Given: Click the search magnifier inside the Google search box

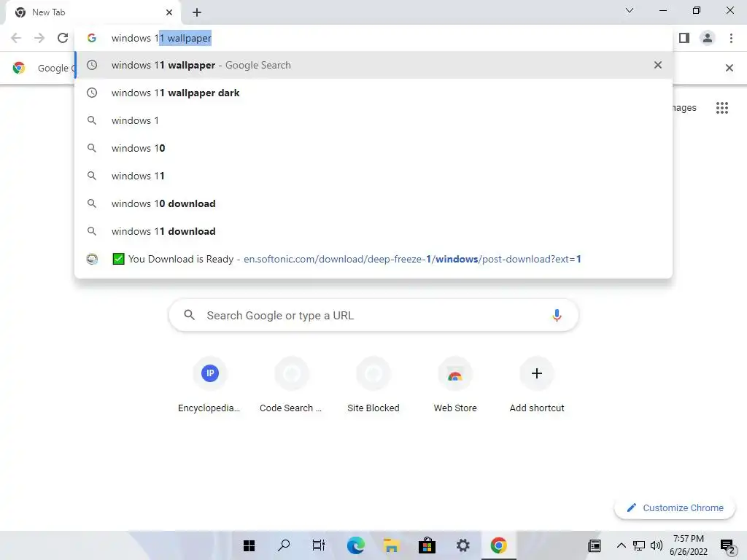Looking at the screenshot, I should pos(190,315).
